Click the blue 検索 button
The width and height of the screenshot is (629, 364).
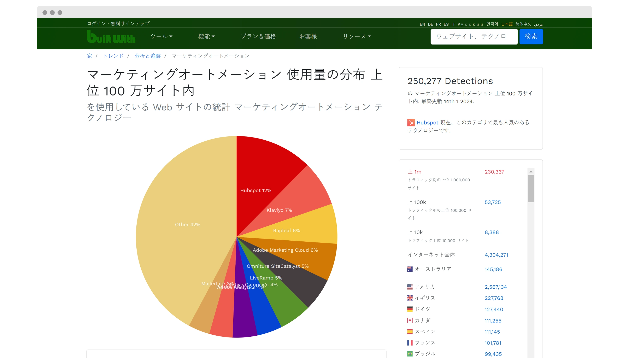[531, 36]
